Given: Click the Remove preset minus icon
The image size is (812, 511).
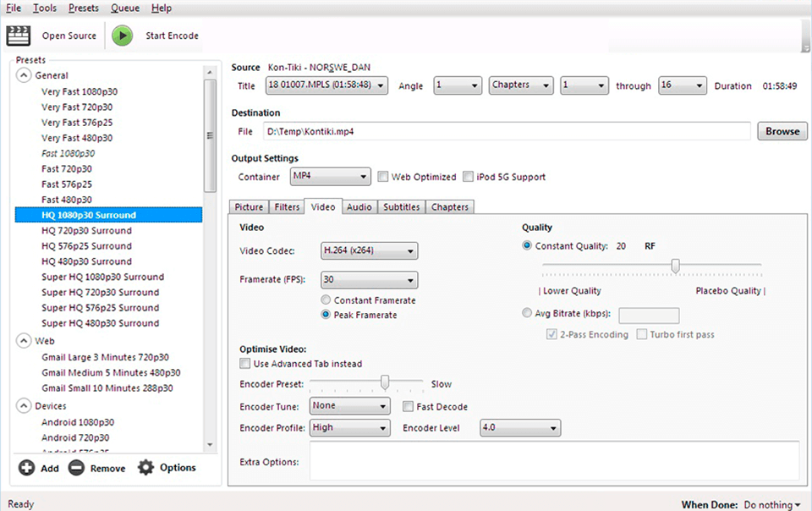Looking at the screenshot, I should [x=76, y=467].
